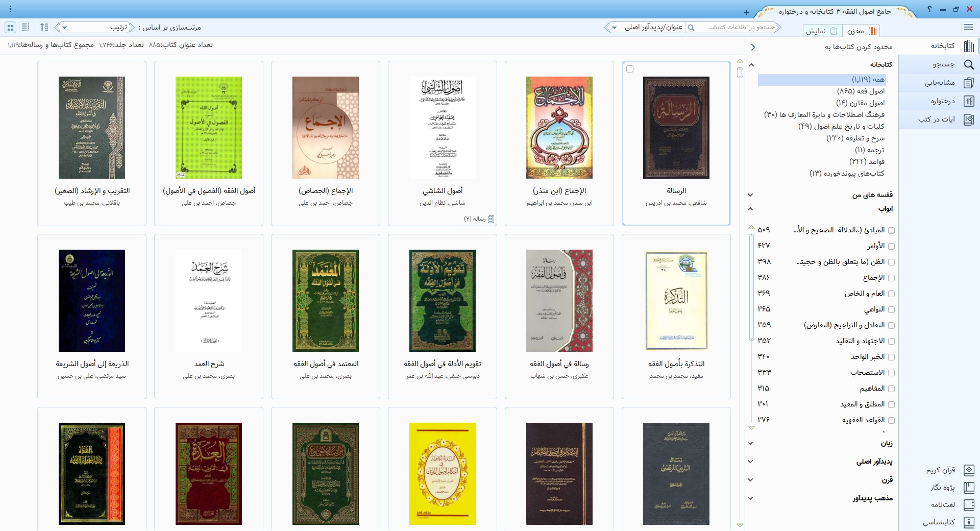Screen dimensions: 980x531
Task: Check the الإجماع filter checkbox
Action: pyautogui.click(x=891, y=278)
